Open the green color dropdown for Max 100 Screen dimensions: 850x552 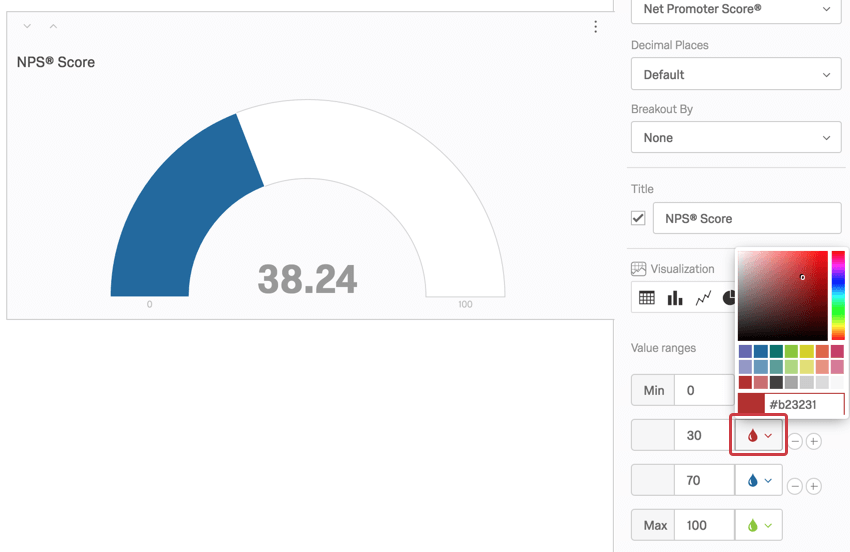click(758, 525)
